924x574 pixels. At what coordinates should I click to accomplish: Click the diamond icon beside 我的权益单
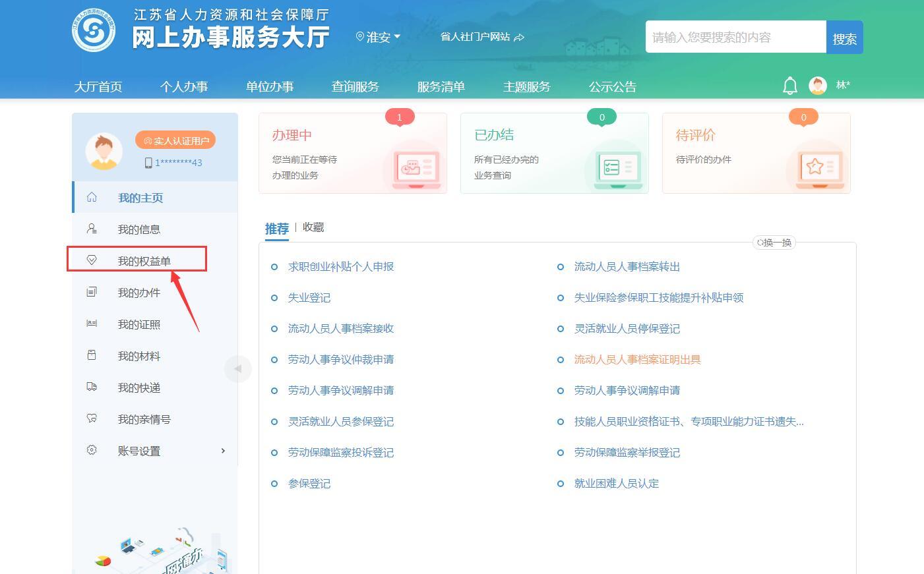(x=92, y=260)
